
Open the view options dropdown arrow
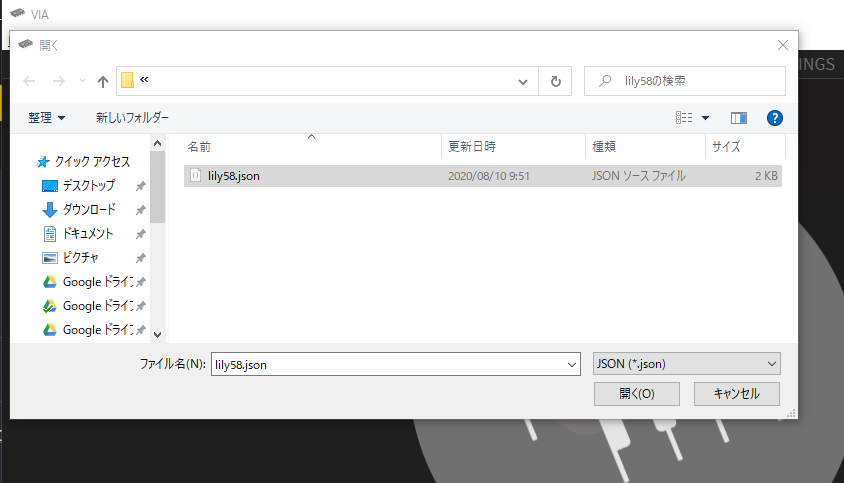point(705,118)
